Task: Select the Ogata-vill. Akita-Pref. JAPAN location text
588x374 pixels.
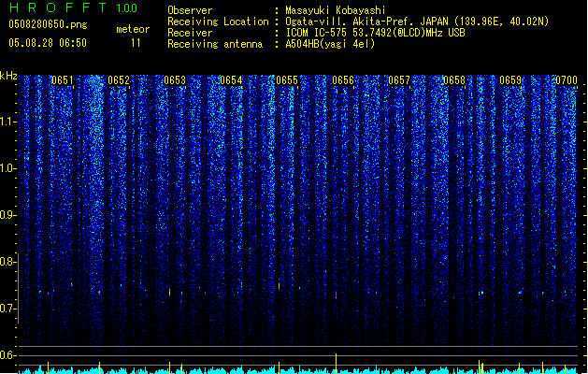Action: coord(417,22)
